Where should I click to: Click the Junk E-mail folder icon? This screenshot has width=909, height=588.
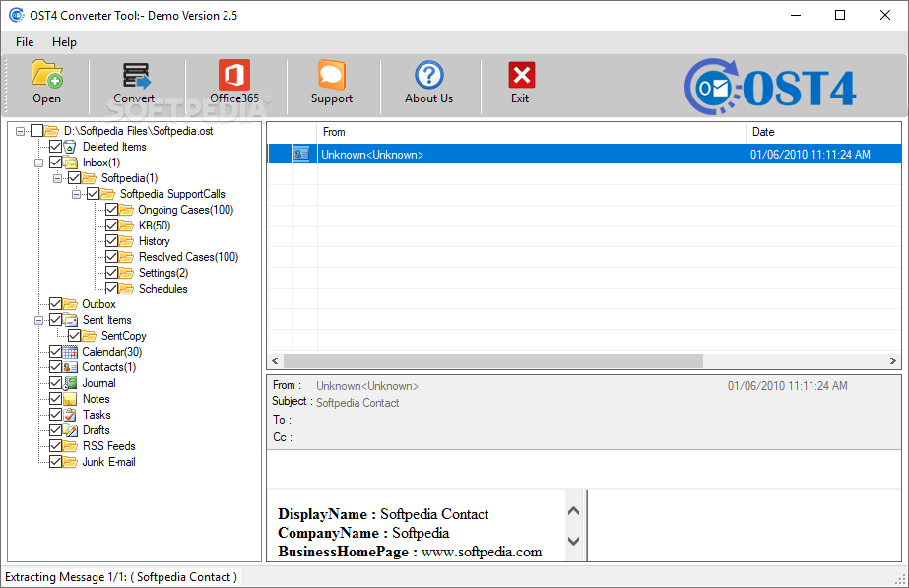point(70,462)
